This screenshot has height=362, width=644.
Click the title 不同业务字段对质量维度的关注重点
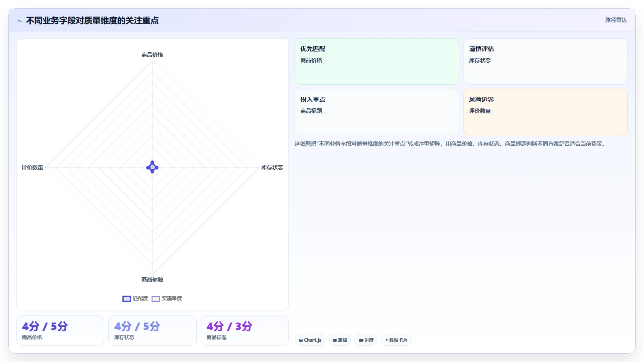coord(92,20)
